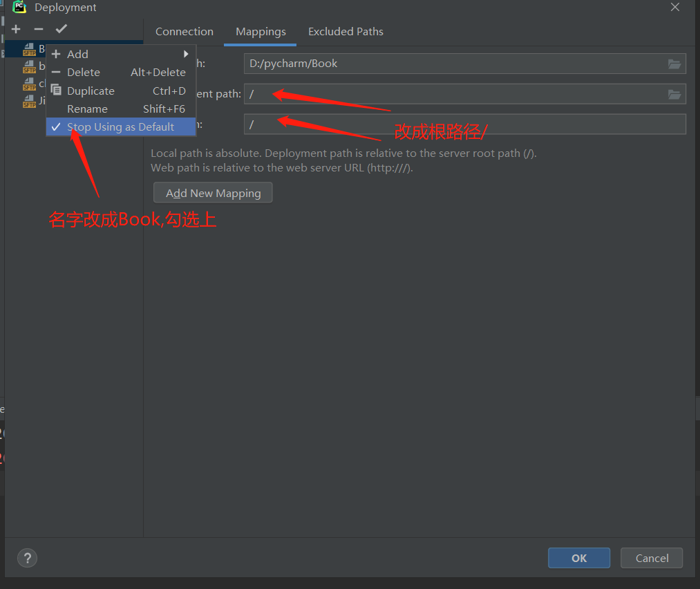The width and height of the screenshot is (700, 589).
Task: Choose Rename from the context menu
Action: 120,109
